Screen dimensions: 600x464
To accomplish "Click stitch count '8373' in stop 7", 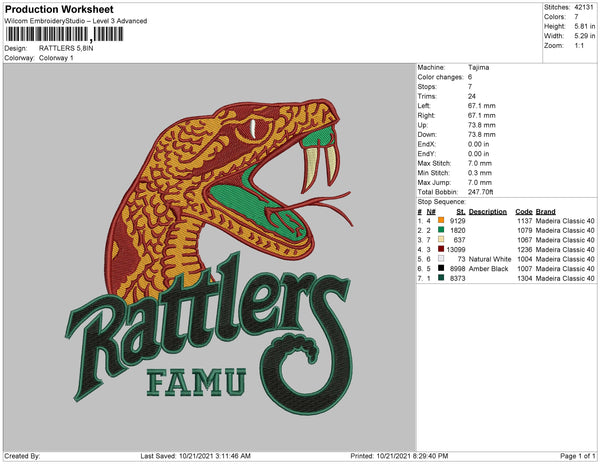I will pyautogui.click(x=458, y=278).
